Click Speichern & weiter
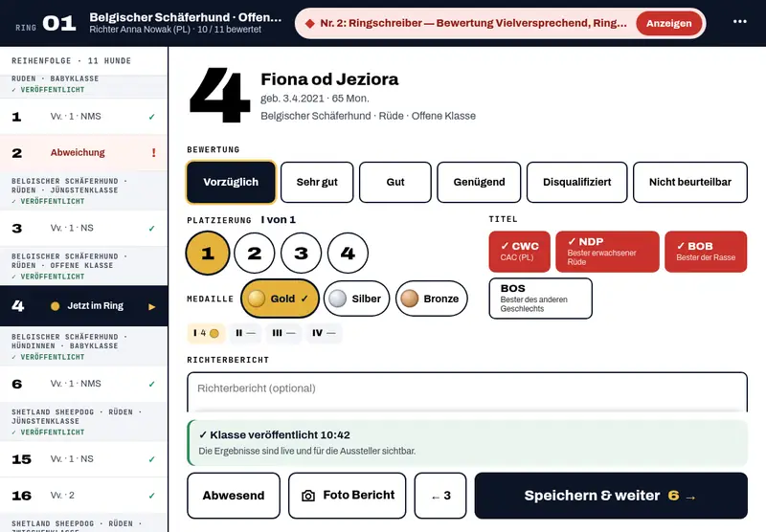Image resolution: width=766 pixels, height=532 pixels. pyautogui.click(x=611, y=496)
